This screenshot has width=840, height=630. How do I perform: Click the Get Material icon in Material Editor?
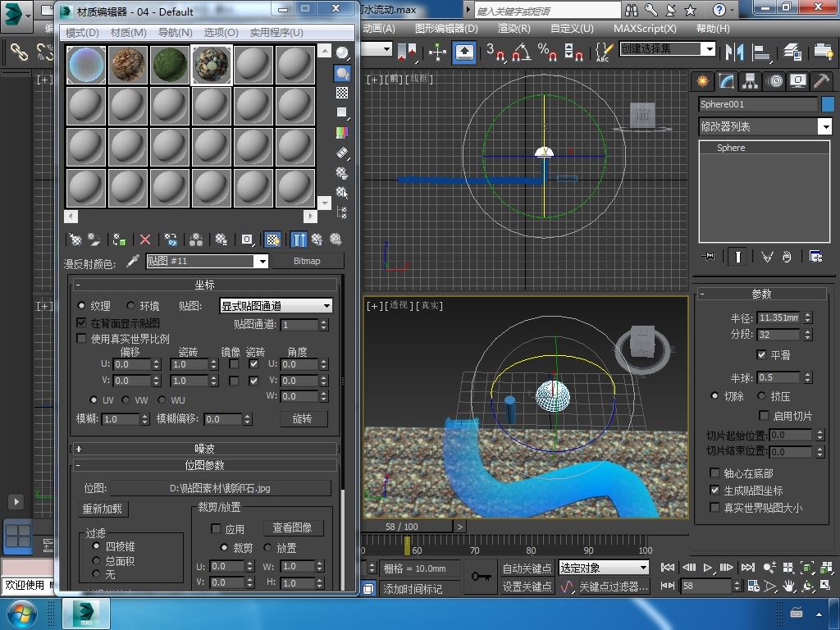pyautogui.click(x=75, y=240)
